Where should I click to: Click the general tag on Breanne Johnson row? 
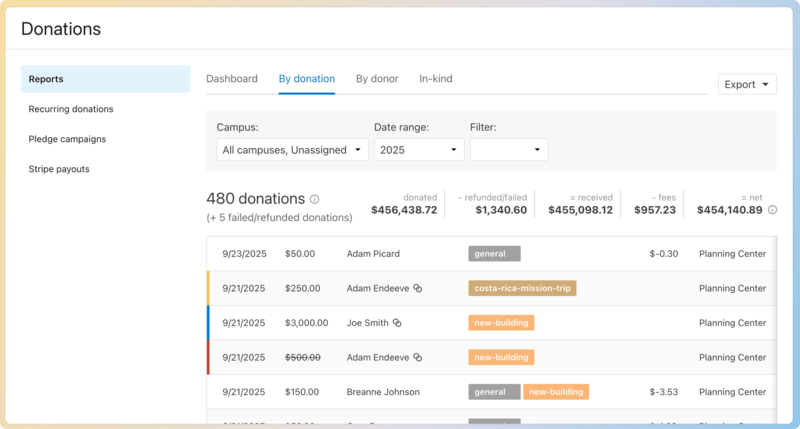(x=494, y=392)
